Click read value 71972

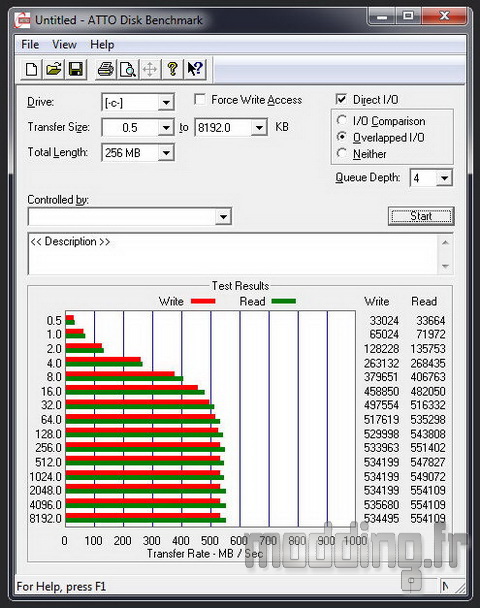coord(430,334)
